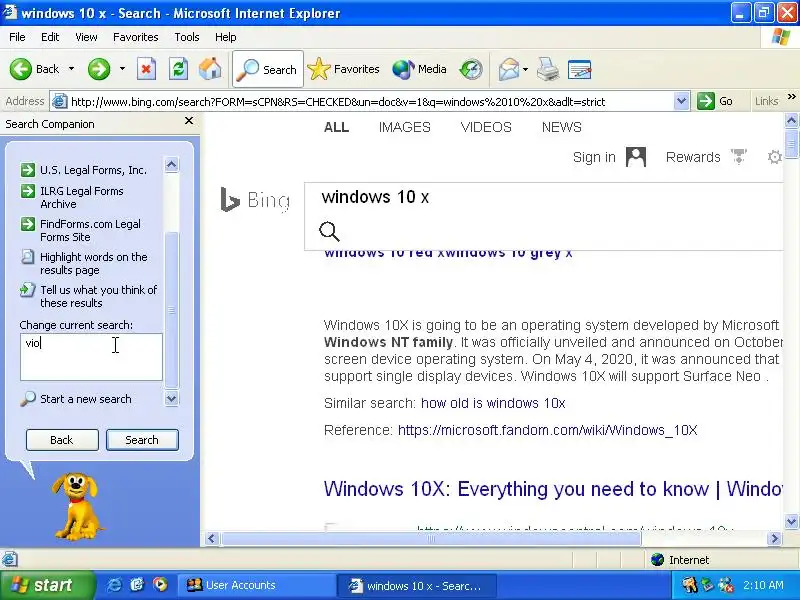
Task: Click the Search Companion Back button
Action: [x=62, y=440]
